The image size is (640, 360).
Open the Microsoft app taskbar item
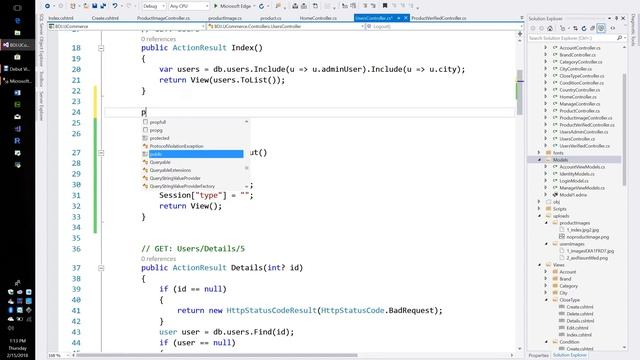click(17, 81)
